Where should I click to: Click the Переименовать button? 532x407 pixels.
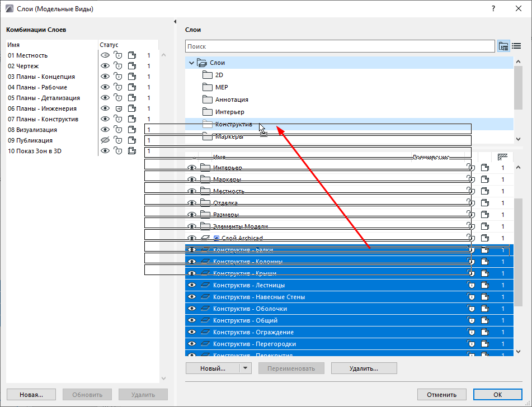pos(291,368)
